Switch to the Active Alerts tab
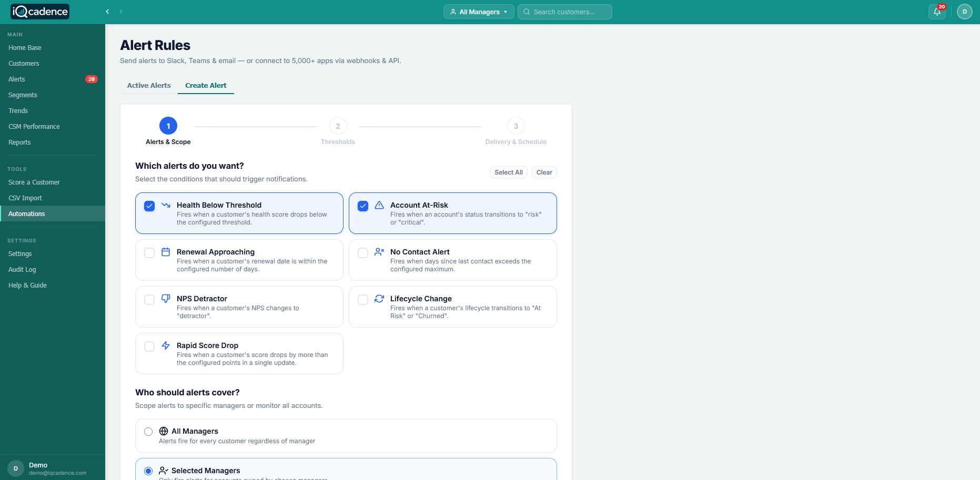 [x=148, y=85]
